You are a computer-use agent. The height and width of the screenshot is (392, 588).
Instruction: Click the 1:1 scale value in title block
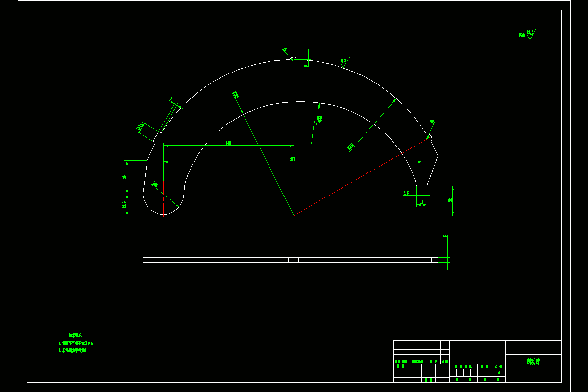pyautogui.click(x=498, y=373)
